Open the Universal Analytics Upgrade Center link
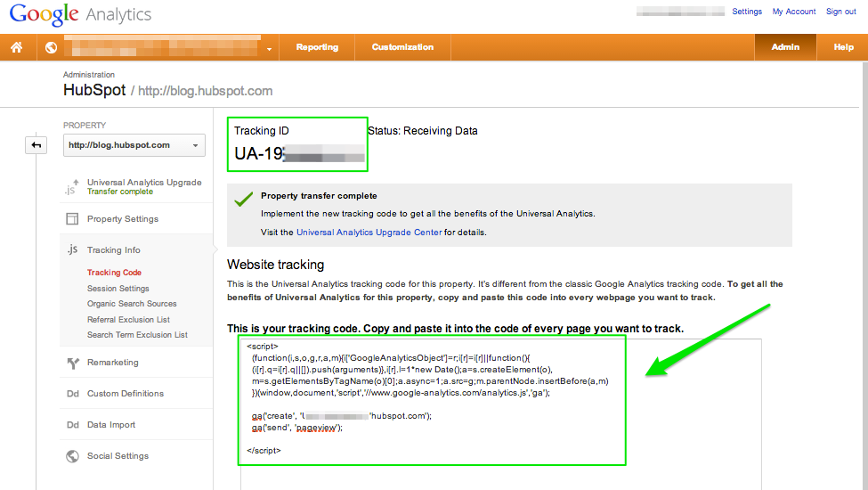 (x=369, y=233)
